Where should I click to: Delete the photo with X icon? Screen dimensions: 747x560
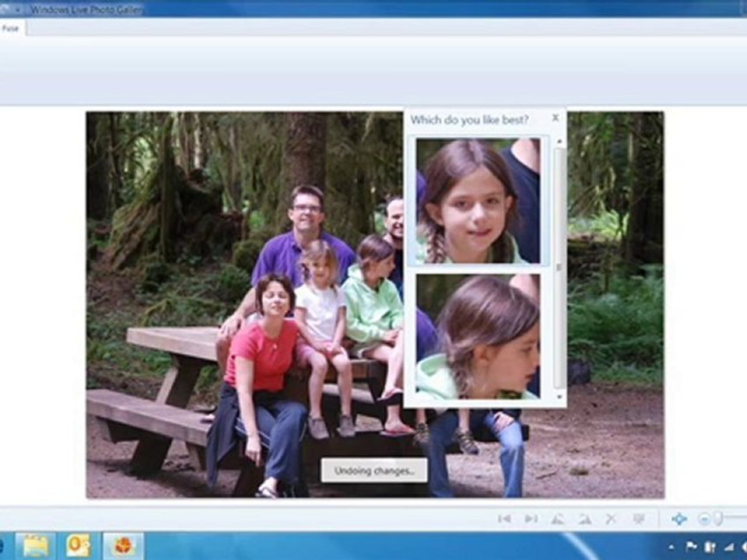point(612,519)
